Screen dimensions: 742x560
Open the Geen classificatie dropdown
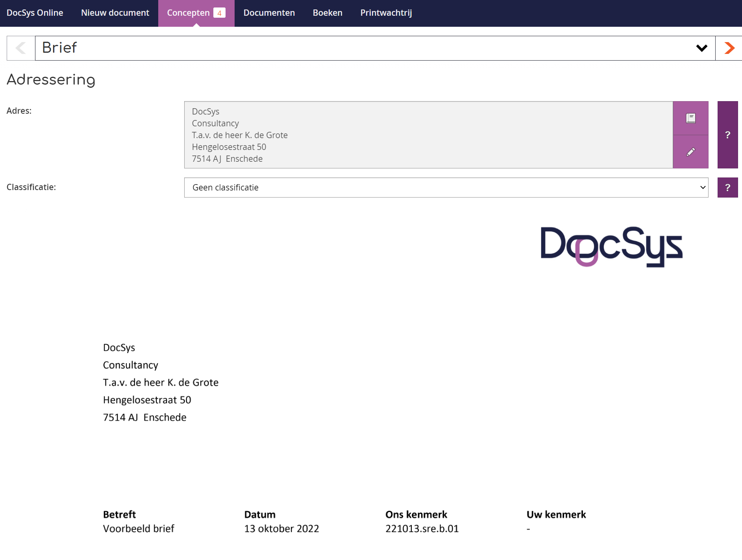tap(445, 187)
